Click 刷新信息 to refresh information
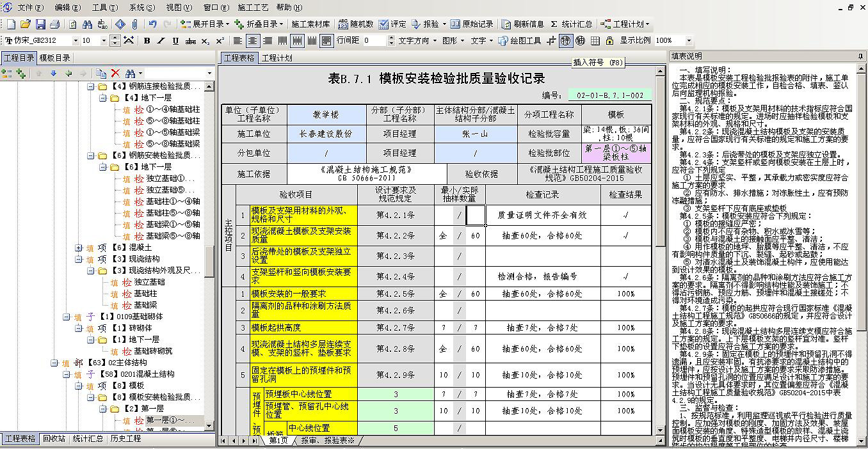The height and width of the screenshot is (449, 868). point(522,24)
